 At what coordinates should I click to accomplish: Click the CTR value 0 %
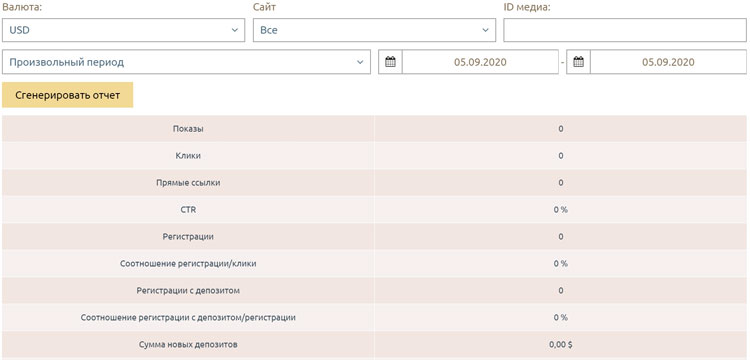coord(561,210)
